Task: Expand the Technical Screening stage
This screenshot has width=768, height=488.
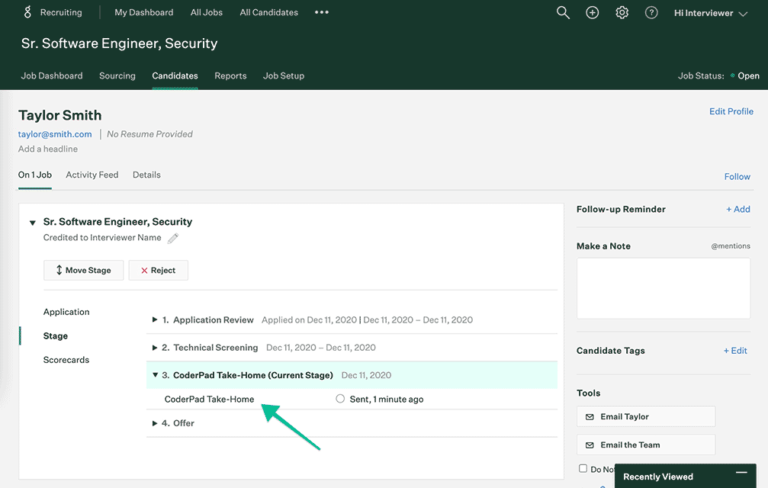Action: pos(155,348)
